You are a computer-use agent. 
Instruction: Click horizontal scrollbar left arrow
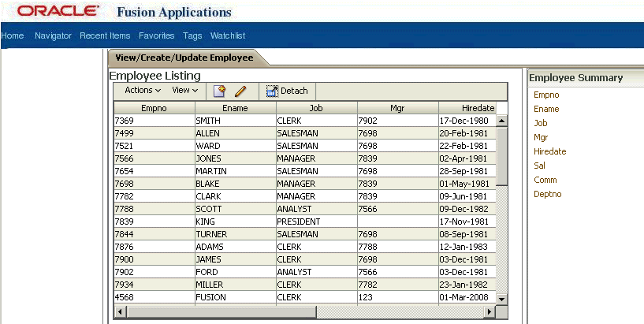(x=120, y=312)
